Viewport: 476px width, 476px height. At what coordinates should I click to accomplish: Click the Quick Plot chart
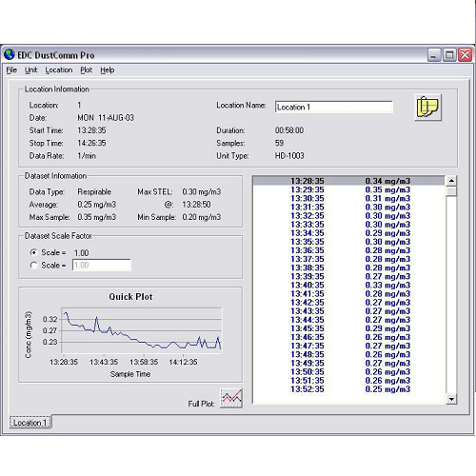pyautogui.click(x=142, y=330)
